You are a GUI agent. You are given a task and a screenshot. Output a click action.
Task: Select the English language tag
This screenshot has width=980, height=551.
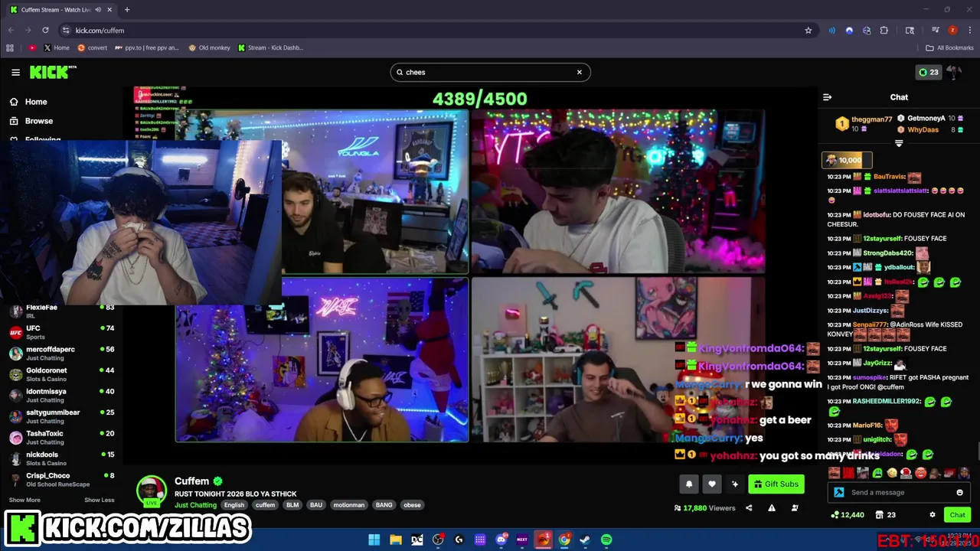(234, 505)
